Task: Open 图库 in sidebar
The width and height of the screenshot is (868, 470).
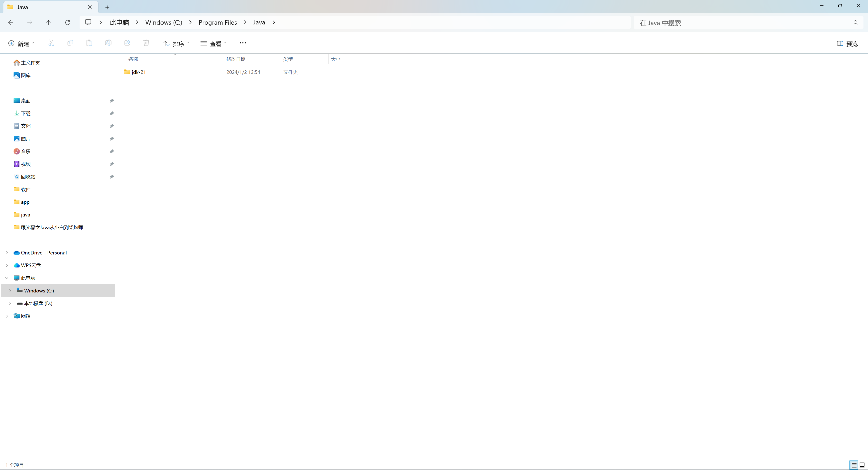Action: pos(22,75)
